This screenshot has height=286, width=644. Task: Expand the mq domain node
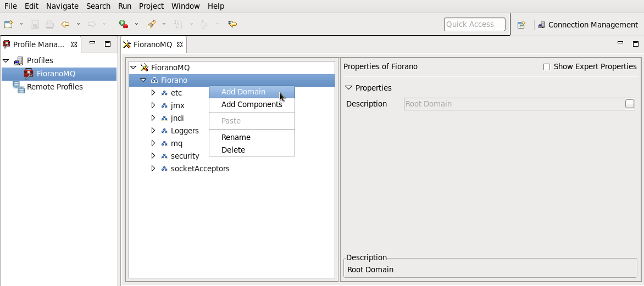click(x=153, y=143)
